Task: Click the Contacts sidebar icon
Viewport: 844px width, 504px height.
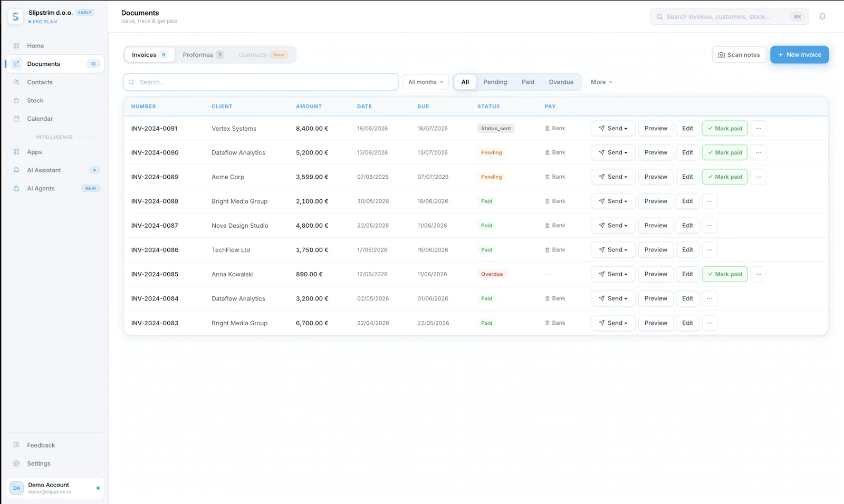Action: point(16,82)
